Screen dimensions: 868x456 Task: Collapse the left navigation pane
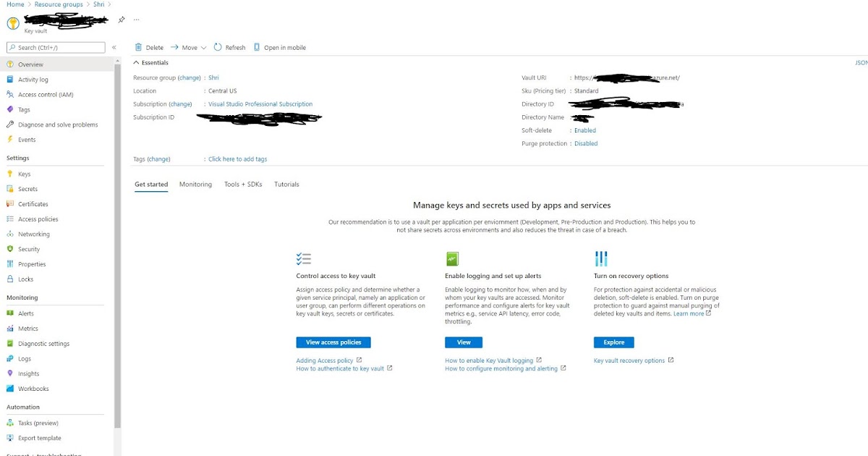[114, 47]
